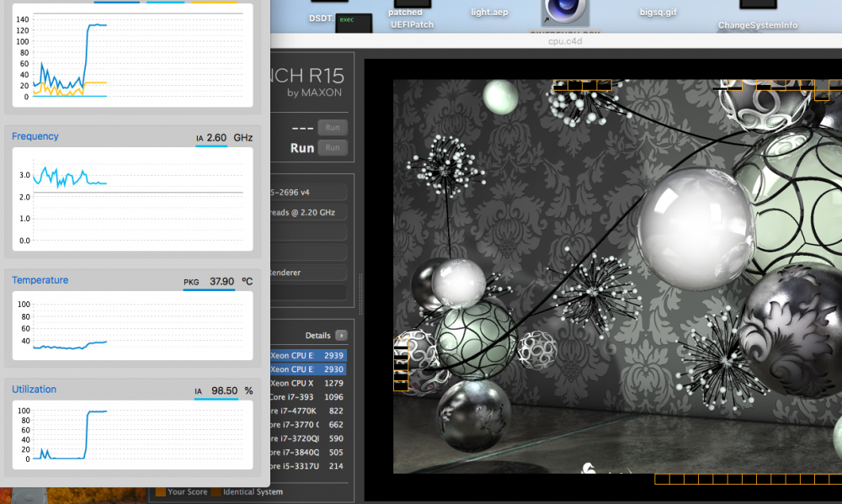Select the Xeon CPU ranking row scoring 2939
Image resolution: width=842 pixels, height=504 pixels.
coord(308,355)
